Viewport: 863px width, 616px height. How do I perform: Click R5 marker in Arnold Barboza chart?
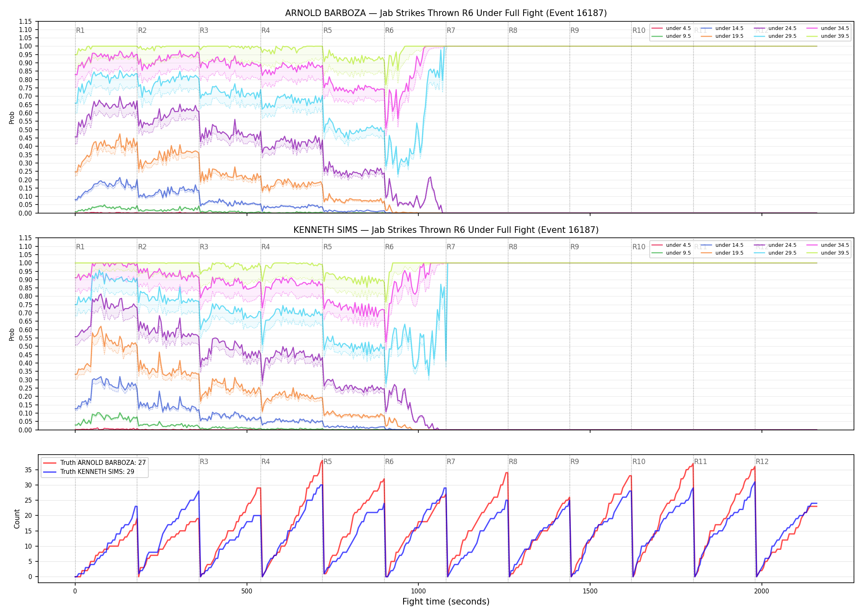coord(328,30)
